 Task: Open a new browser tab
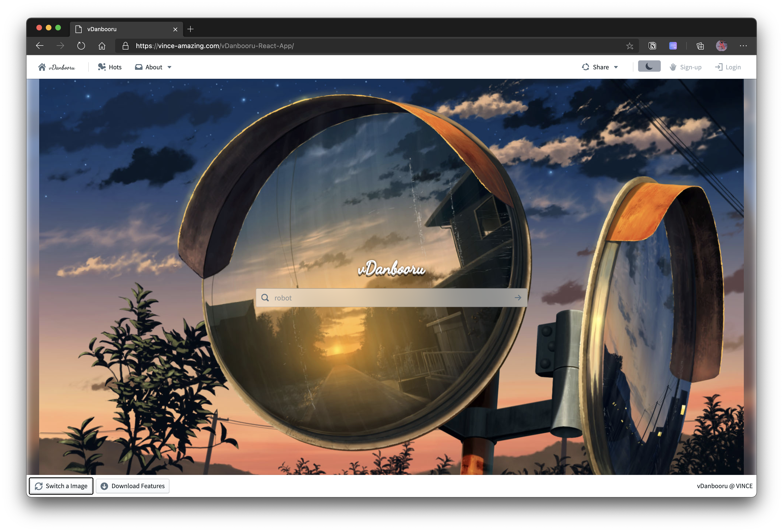190,29
